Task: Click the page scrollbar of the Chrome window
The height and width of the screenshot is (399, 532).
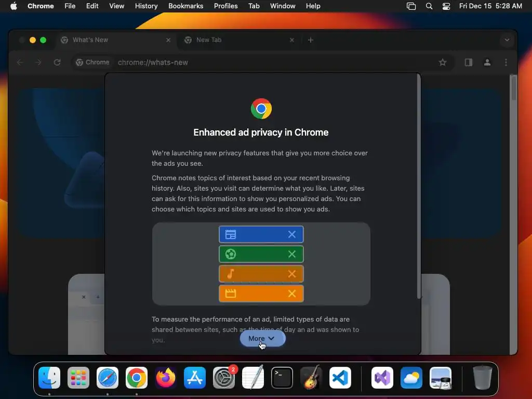Action: point(514,88)
